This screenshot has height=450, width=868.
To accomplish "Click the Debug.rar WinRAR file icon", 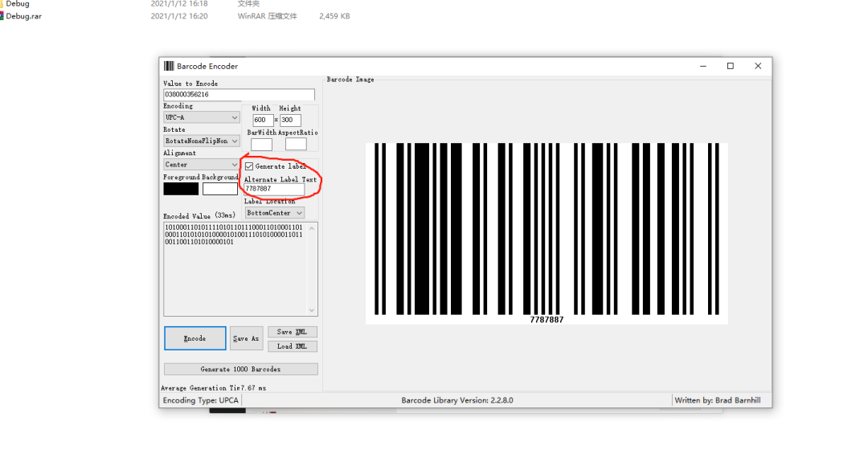I will click(x=2, y=16).
